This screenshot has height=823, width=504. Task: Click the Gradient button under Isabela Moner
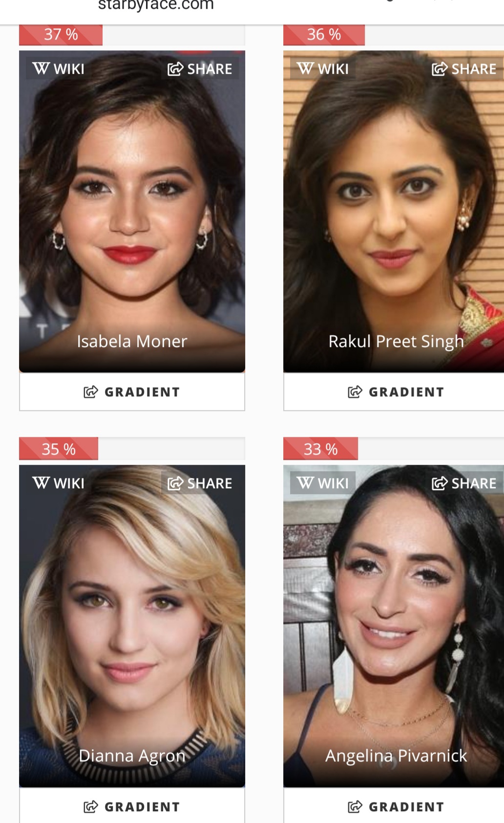point(132,392)
